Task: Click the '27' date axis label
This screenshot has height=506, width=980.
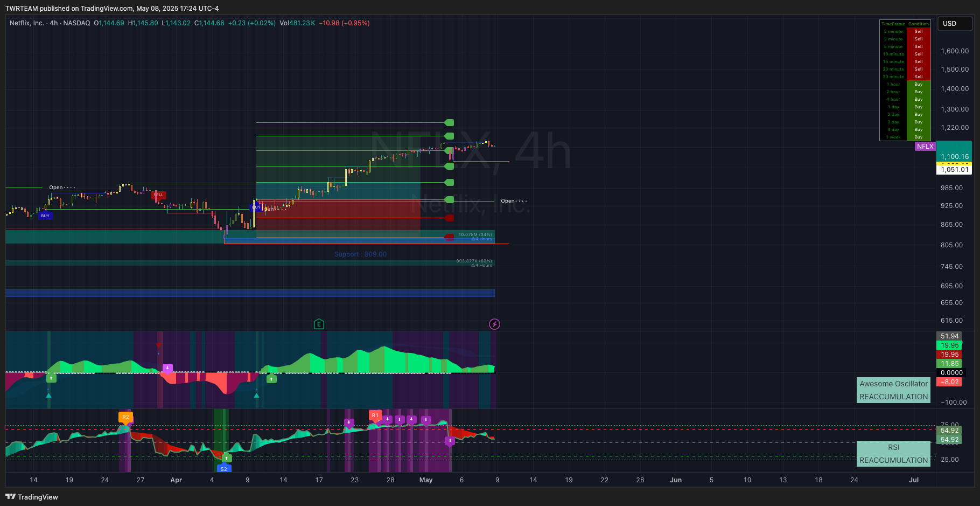Action: point(141,480)
